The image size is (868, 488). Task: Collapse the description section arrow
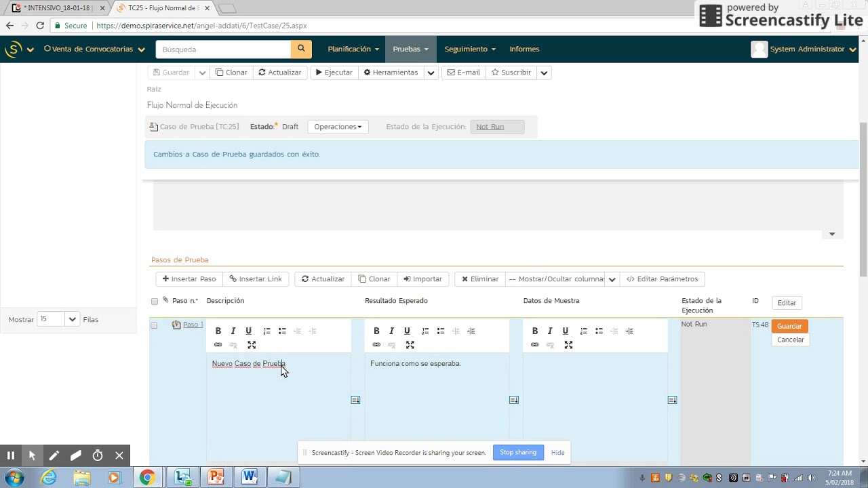(832, 234)
